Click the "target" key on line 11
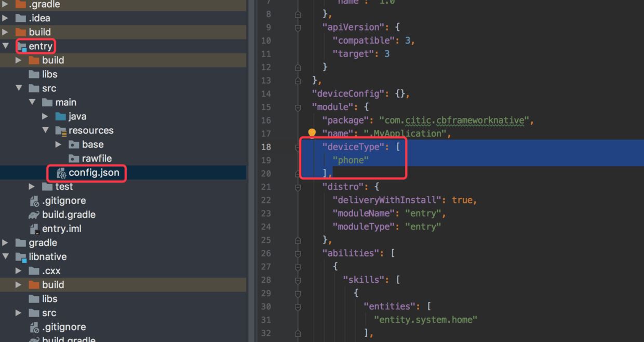This screenshot has width=644, height=342. pos(353,53)
